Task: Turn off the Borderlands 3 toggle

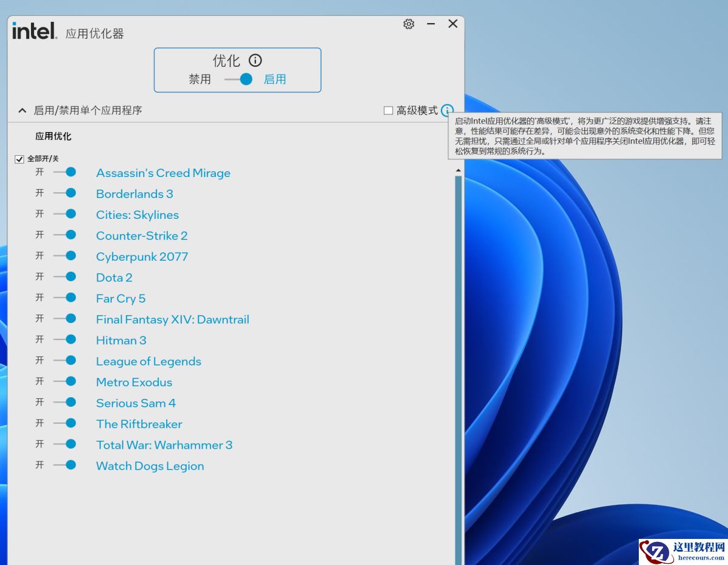Action: pyautogui.click(x=64, y=193)
